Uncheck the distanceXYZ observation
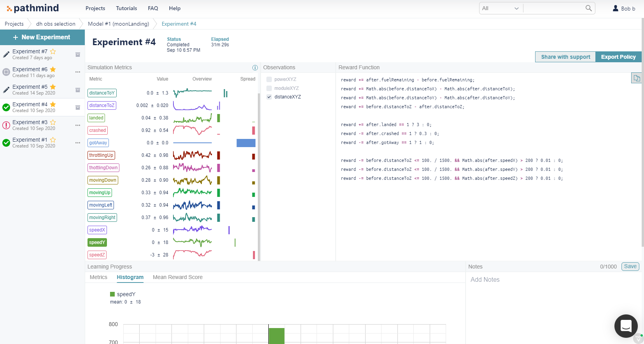The height and width of the screenshot is (344, 644). (269, 97)
